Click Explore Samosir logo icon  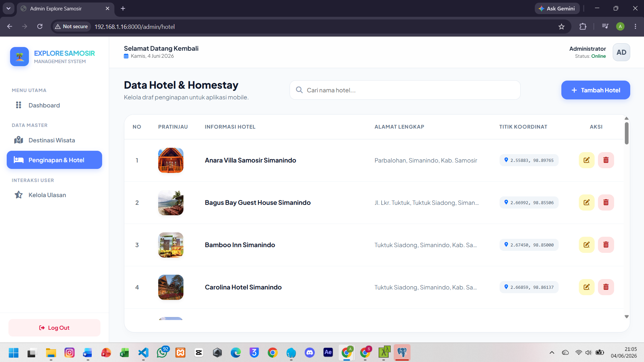(19, 56)
